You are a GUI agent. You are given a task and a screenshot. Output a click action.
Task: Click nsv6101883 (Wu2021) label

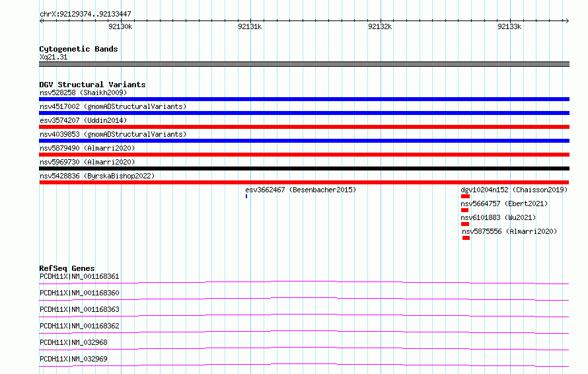click(x=498, y=217)
